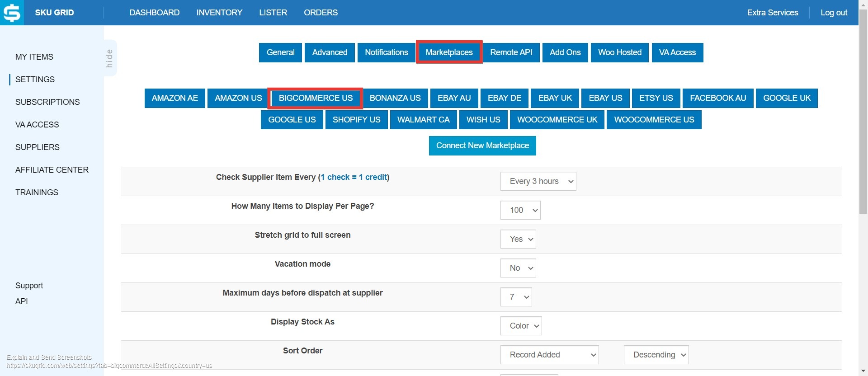Hide the left sidebar
Image resolution: width=868 pixels, height=376 pixels.
pos(110,58)
